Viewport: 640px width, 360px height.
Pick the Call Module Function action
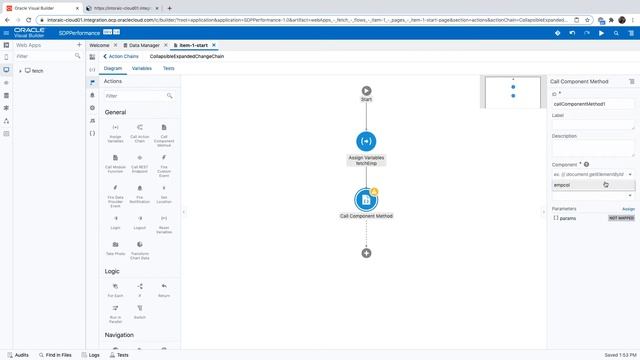coord(116,164)
